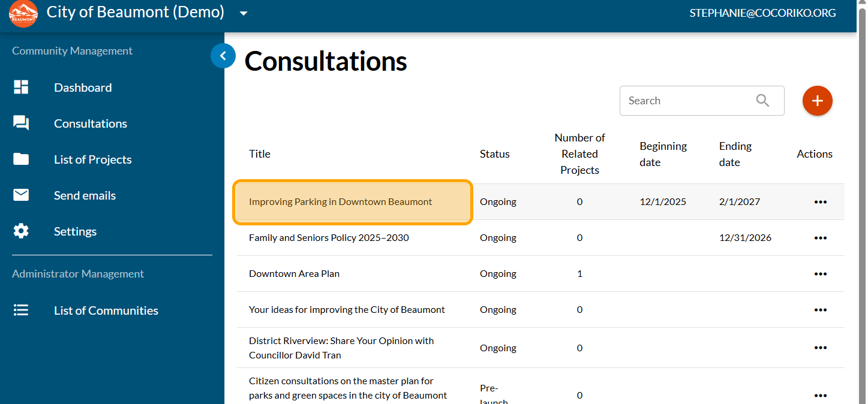Click the Consultations chat bubble icon
868x404 pixels.
pyautogui.click(x=21, y=123)
